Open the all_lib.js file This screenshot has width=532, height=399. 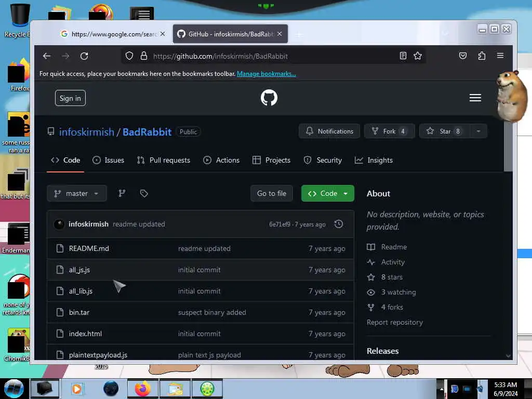[81, 291]
